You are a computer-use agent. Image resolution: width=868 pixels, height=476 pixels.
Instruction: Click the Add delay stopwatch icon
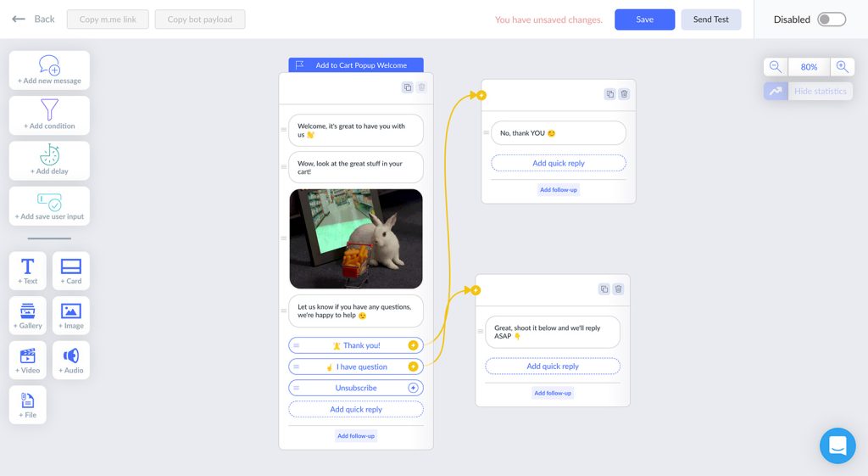tap(49, 155)
